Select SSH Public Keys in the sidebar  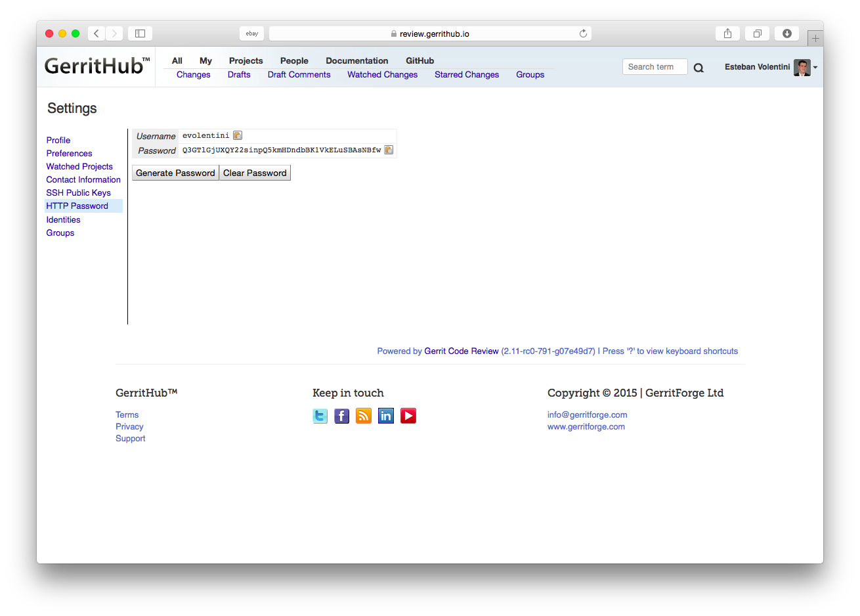78,192
